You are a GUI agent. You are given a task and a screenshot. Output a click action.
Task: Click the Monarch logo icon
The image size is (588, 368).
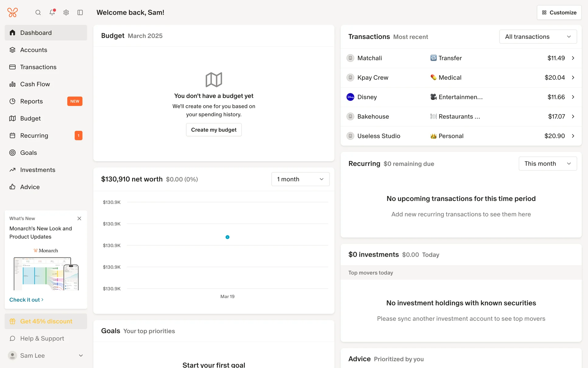click(x=13, y=13)
